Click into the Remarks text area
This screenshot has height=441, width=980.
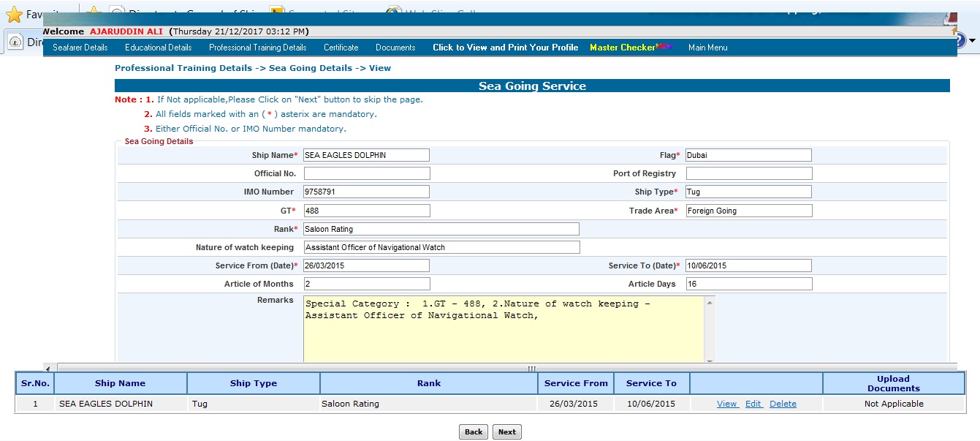pos(504,329)
